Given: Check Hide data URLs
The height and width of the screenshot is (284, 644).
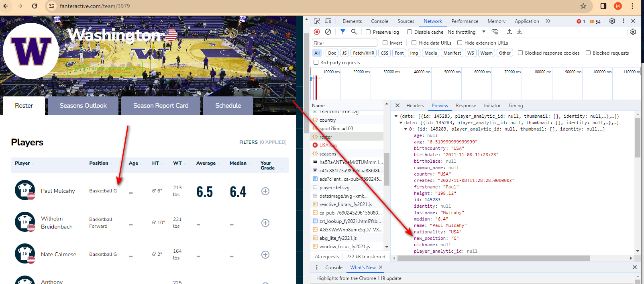Looking at the screenshot, I should pos(414,43).
